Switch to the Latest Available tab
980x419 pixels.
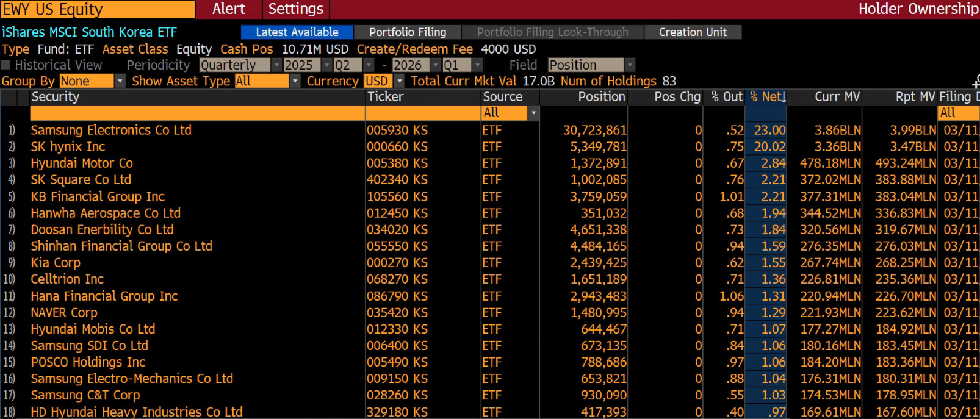click(x=297, y=32)
